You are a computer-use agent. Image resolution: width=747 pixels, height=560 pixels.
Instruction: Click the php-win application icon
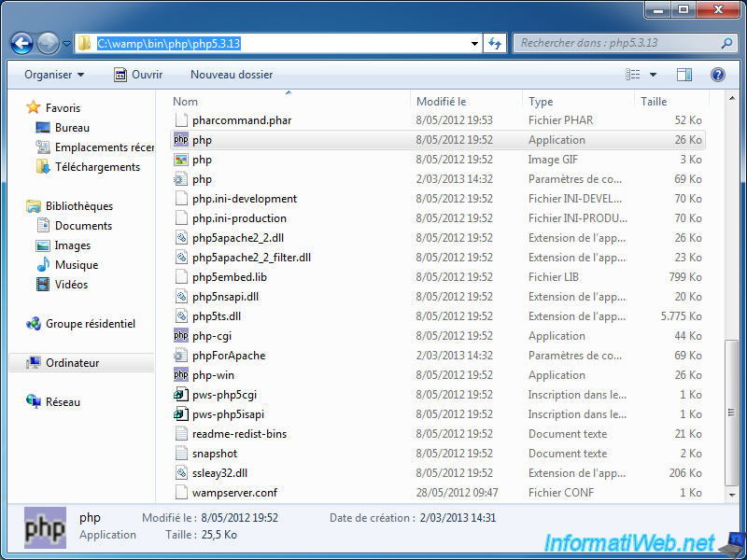click(181, 375)
